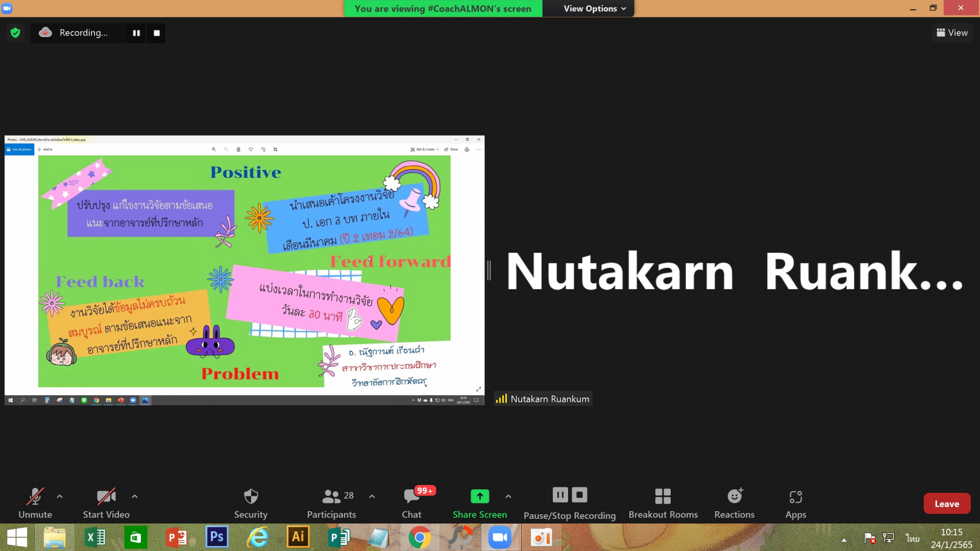Unmute the microphone
980x551 pixels.
click(x=35, y=496)
